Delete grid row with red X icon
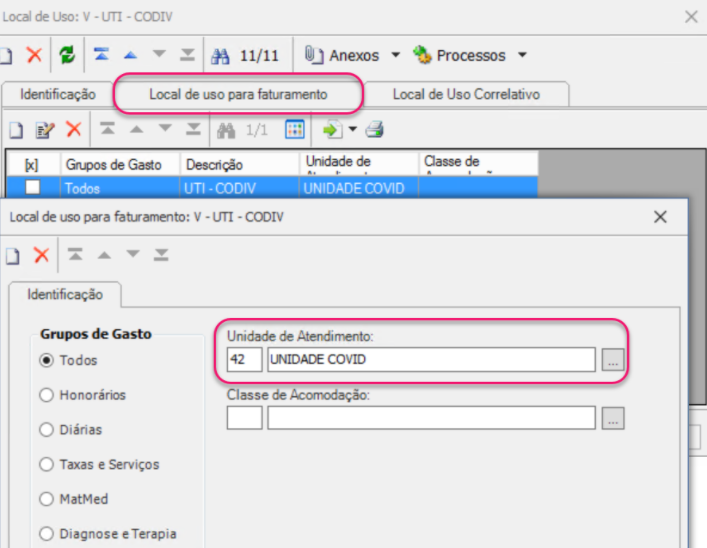This screenshot has height=548, width=707. [x=73, y=129]
